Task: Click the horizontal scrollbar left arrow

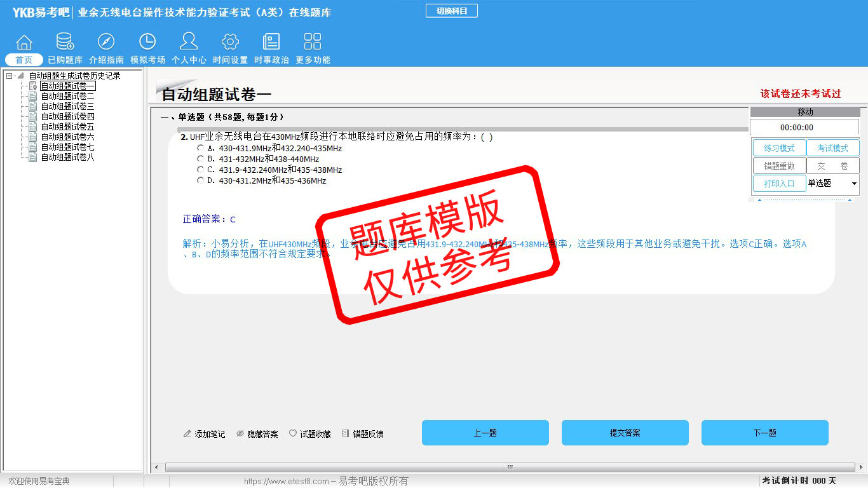Action: coord(157,468)
